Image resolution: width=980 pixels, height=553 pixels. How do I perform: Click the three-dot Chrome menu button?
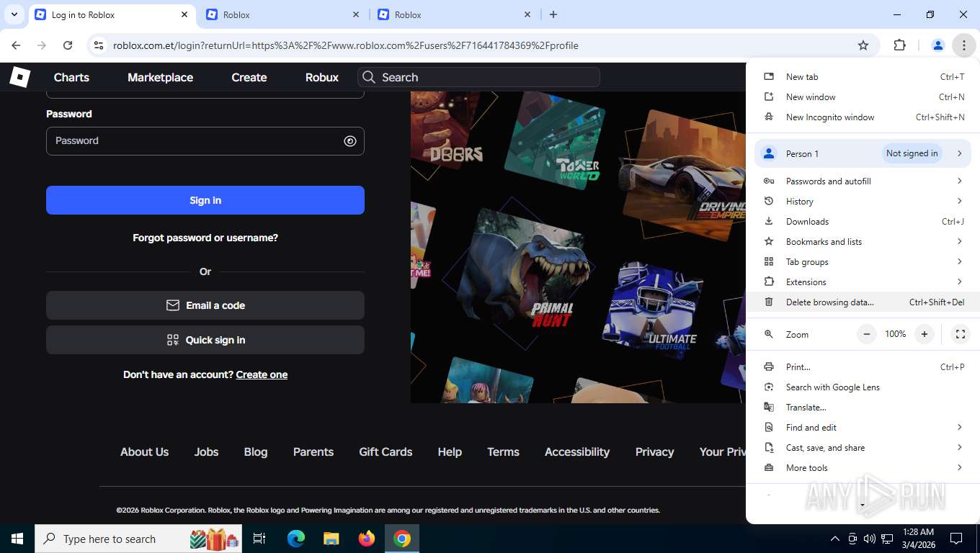click(963, 45)
